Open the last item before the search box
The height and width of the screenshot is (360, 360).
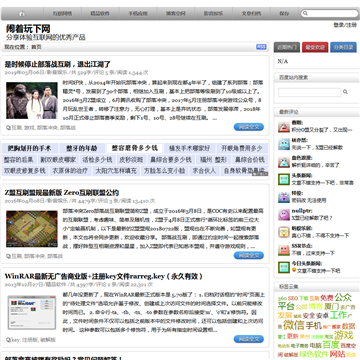pyautogui.click(x=284, y=14)
